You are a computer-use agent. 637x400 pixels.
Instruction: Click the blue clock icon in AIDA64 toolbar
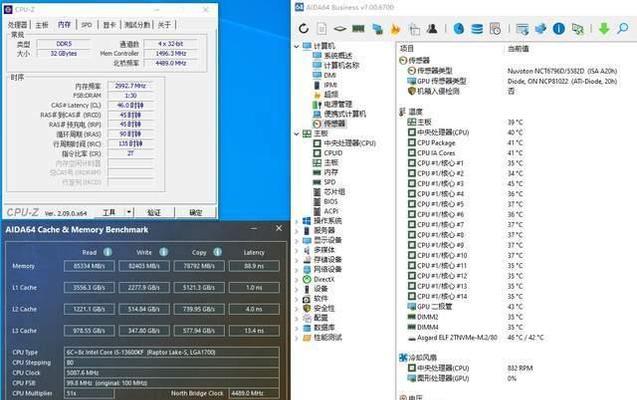pyautogui.click(x=459, y=28)
